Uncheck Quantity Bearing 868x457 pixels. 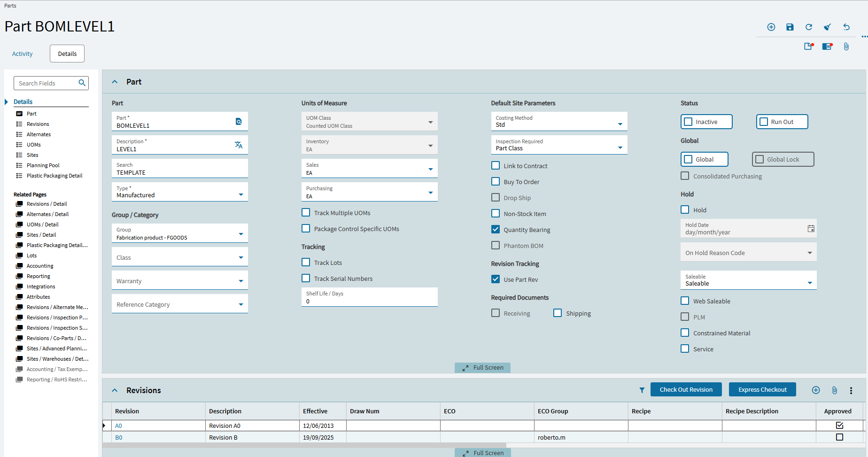[496, 230]
